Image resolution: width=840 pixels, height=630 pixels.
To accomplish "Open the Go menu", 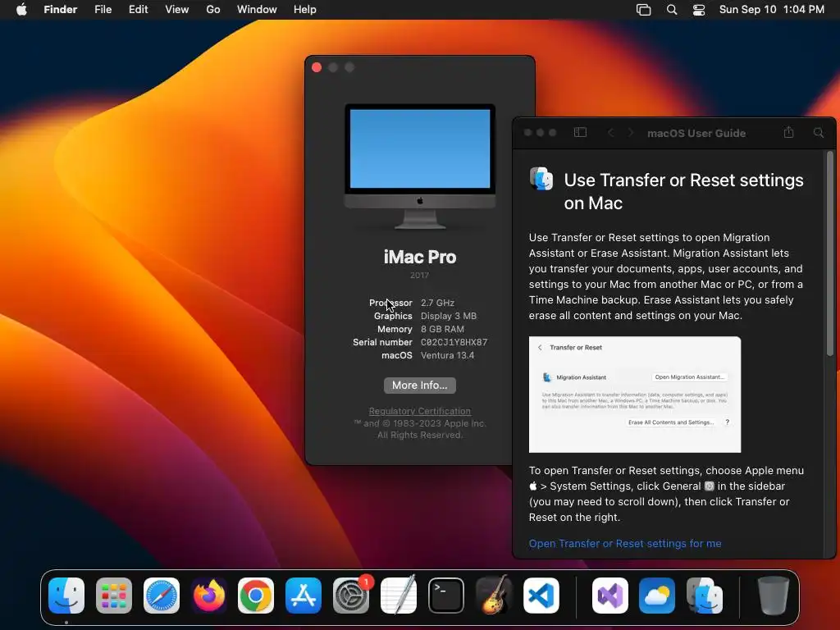I will tap(213, 10).
